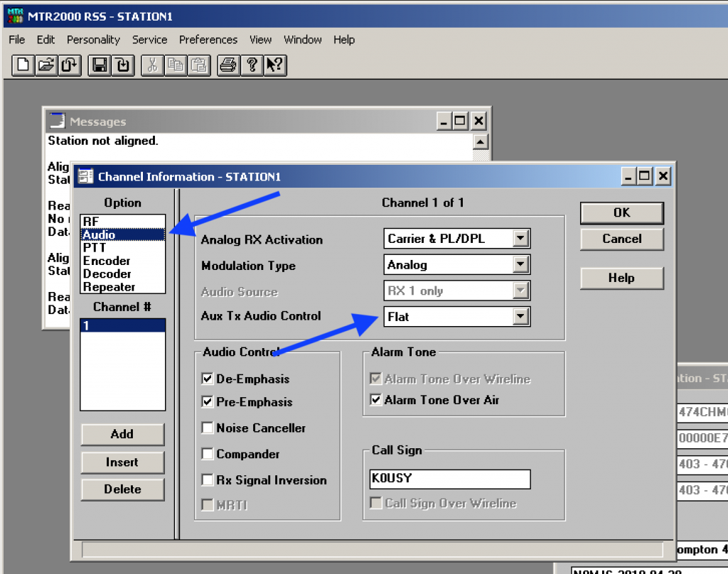Click the Open folder toolbar icon

(46, 65)
